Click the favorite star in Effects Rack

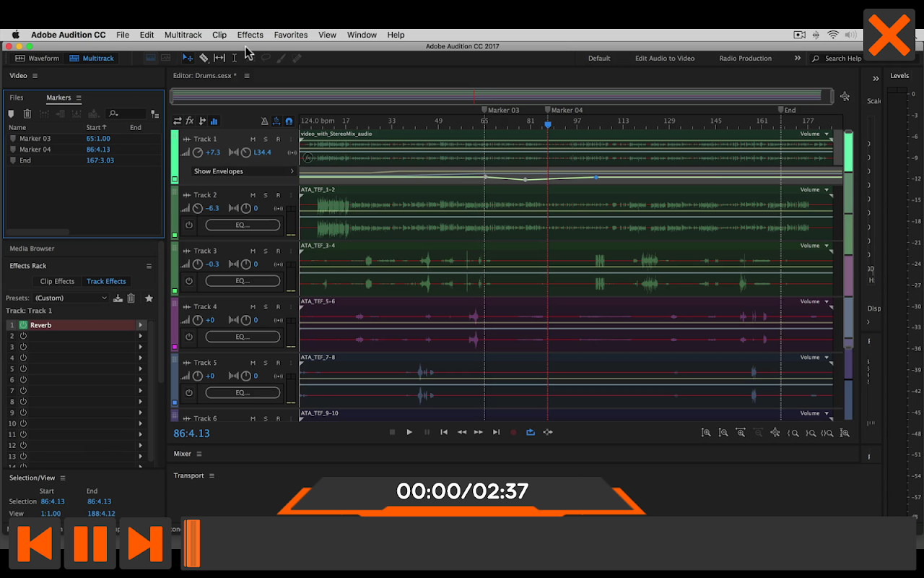[x=149, y=298]
